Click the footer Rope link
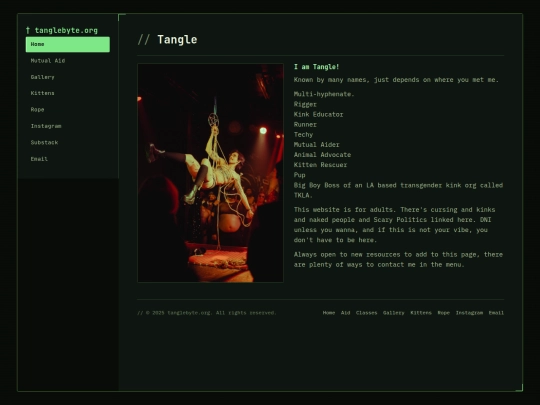Image resolution: width=540 pixels, height=405 pixels. (x=444, y=313)
